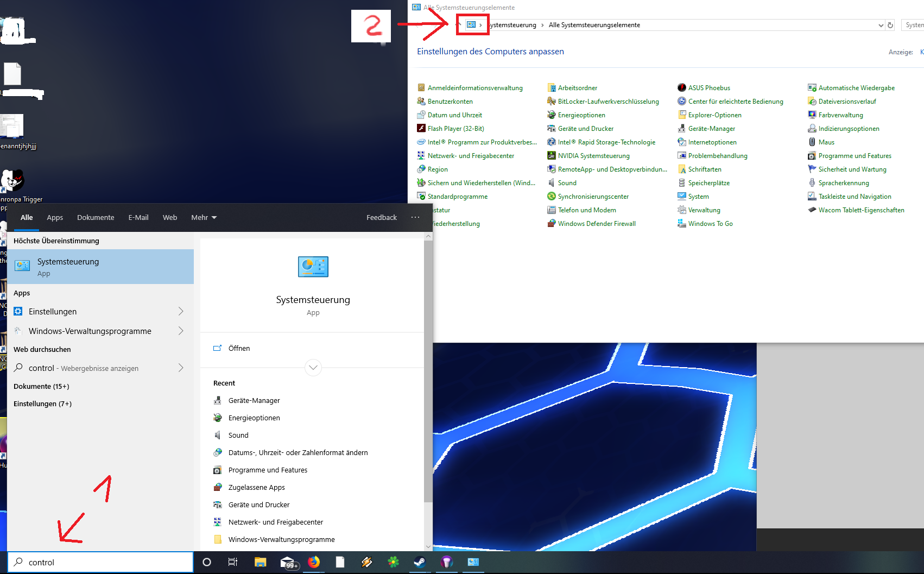
Task: Click the Datum und Uhrzeit icon
Action: tap(421, 115)
